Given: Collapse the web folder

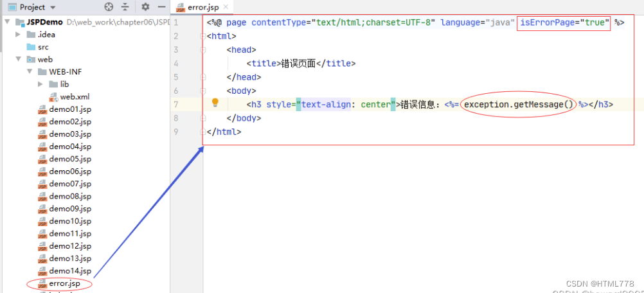Looking at the screenshot, I should (x=18, y=59).
